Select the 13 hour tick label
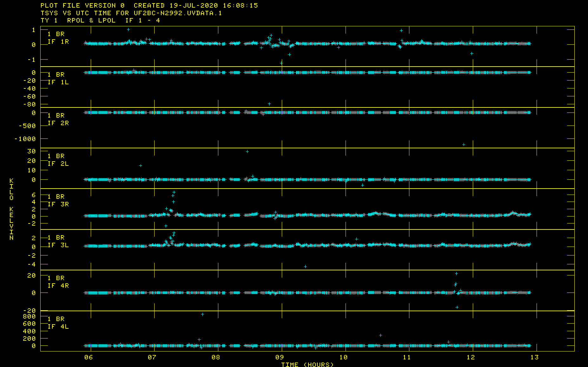 (x=535, y=357)
